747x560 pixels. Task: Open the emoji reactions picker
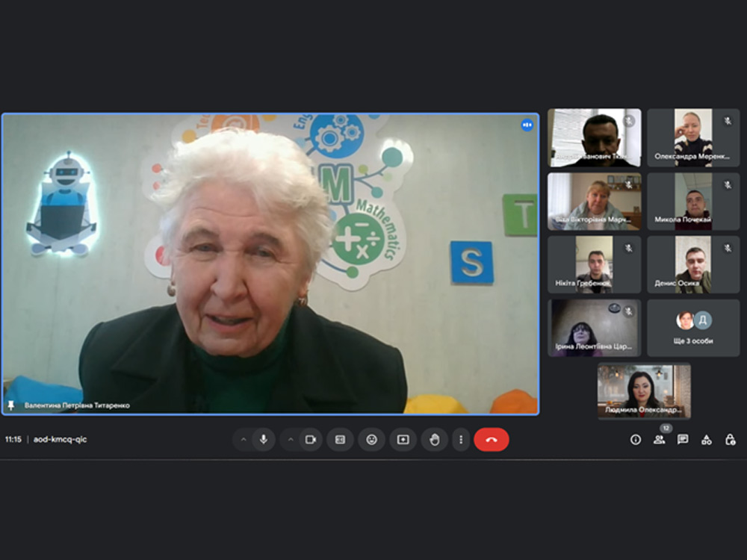[371, 440]
